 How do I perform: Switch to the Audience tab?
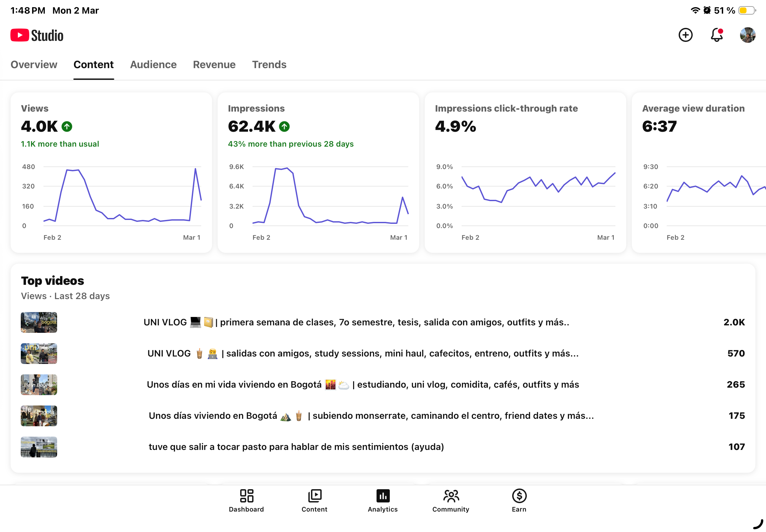click(x=153, y=64)
